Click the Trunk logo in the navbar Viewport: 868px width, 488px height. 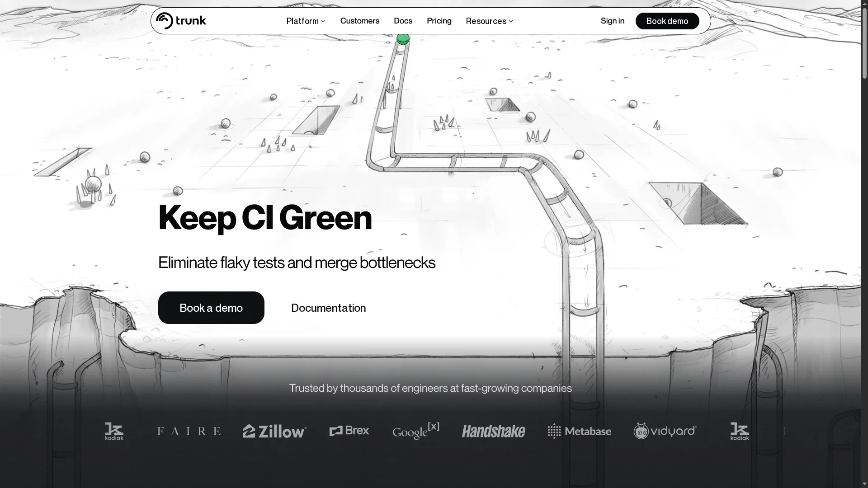point(181,21)
